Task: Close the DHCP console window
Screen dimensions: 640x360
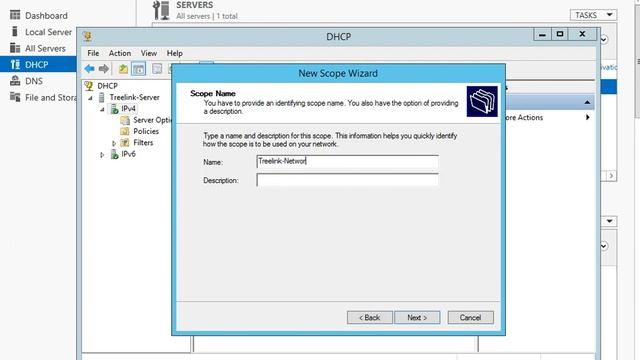Action: [582, 35]
